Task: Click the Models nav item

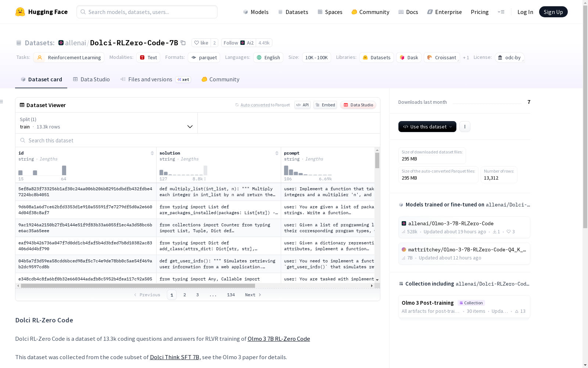Action: pos(256,12)
